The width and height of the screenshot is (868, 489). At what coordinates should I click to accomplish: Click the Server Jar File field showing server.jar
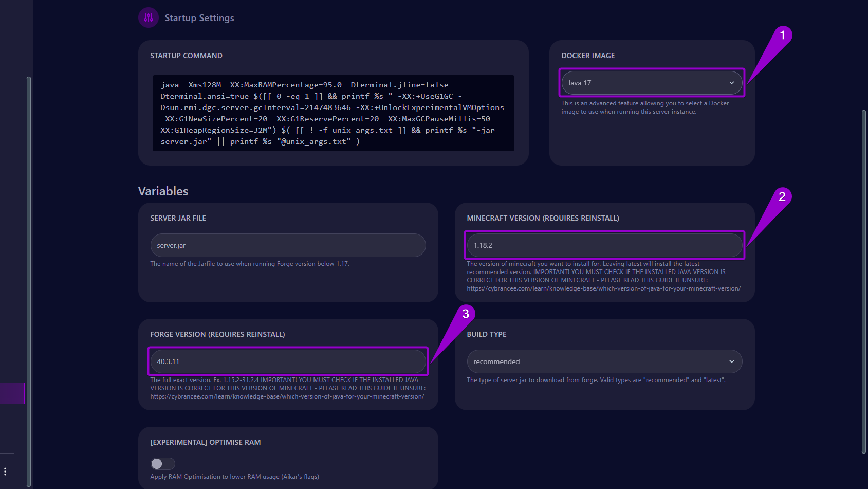tap(288, 245)
